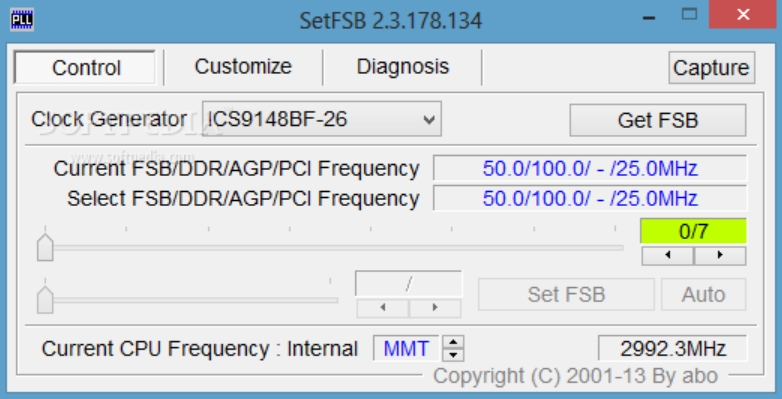Click the green 0/7 step indicator
The width and height of the screenshot is (782, 399).
click(x=693, y=231)
